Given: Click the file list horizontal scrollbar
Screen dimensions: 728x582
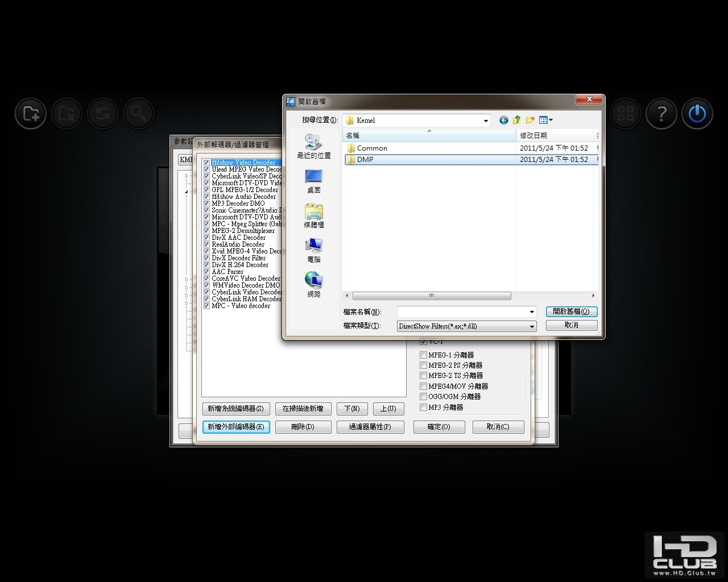Looking at the screenshot, I should pyautogui.click(x=432, y=296).
